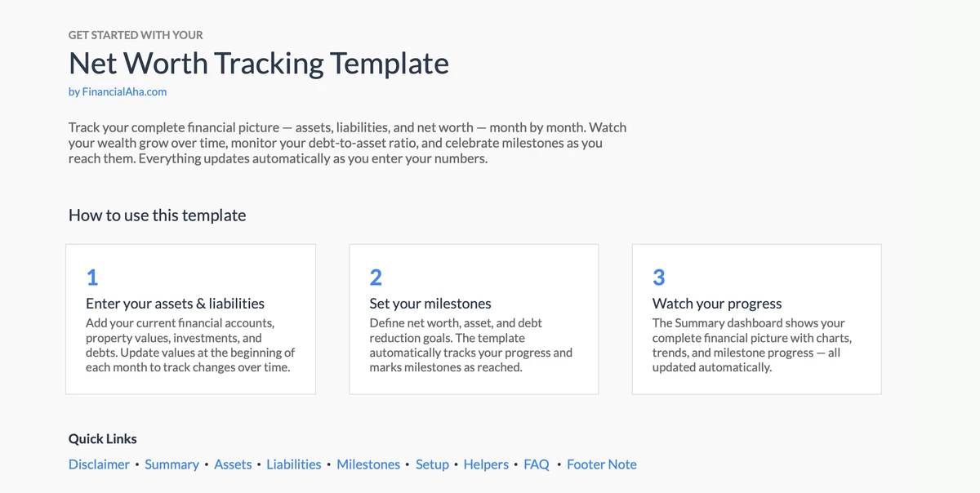Open the Milestones quick link
Viewport: 980px width, 493px height.
[x=368, y=464]
